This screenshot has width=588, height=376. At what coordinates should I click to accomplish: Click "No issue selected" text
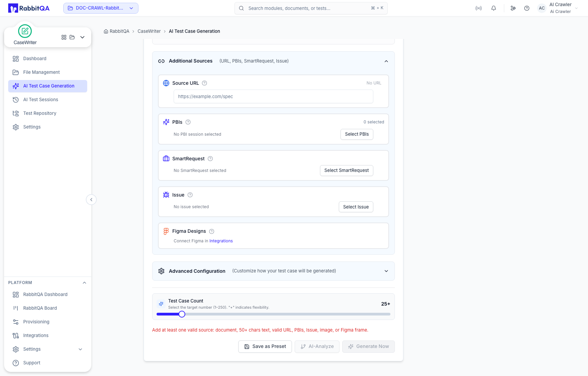(191, 207)
